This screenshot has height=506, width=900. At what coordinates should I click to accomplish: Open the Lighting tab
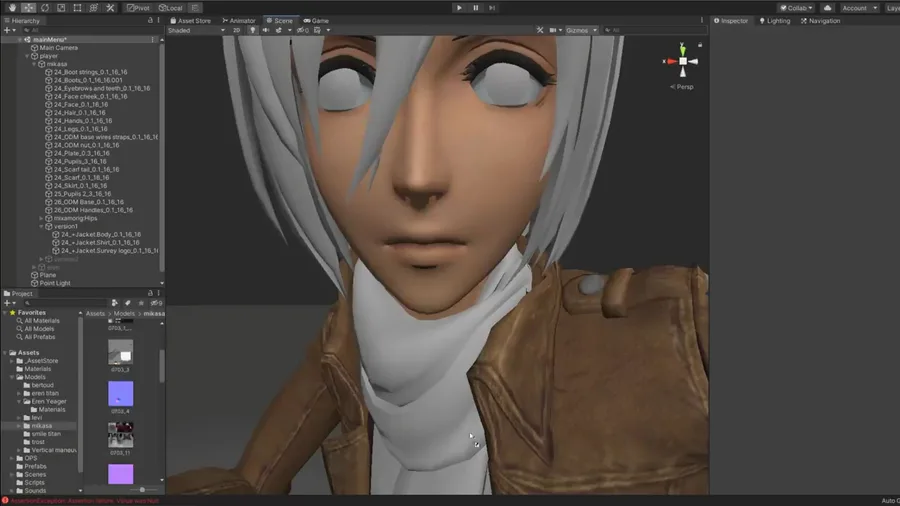(775, 21)
